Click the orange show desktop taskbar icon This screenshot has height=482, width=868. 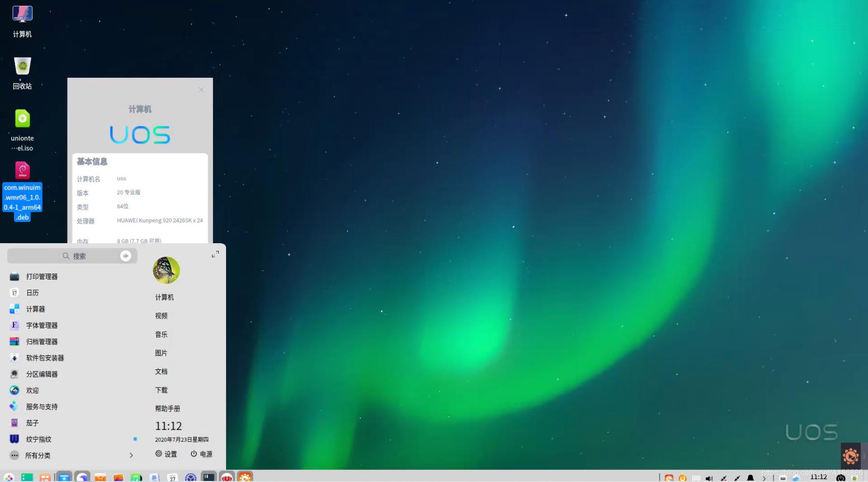pos(45,478)
